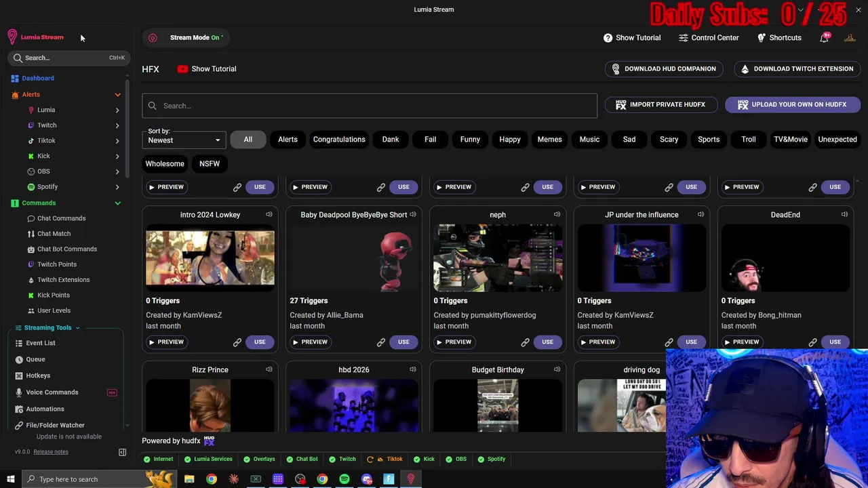Screen dimensions: 868x488
Task: Open Spotify from the Windows taskbar
Action: click(344, 479)
